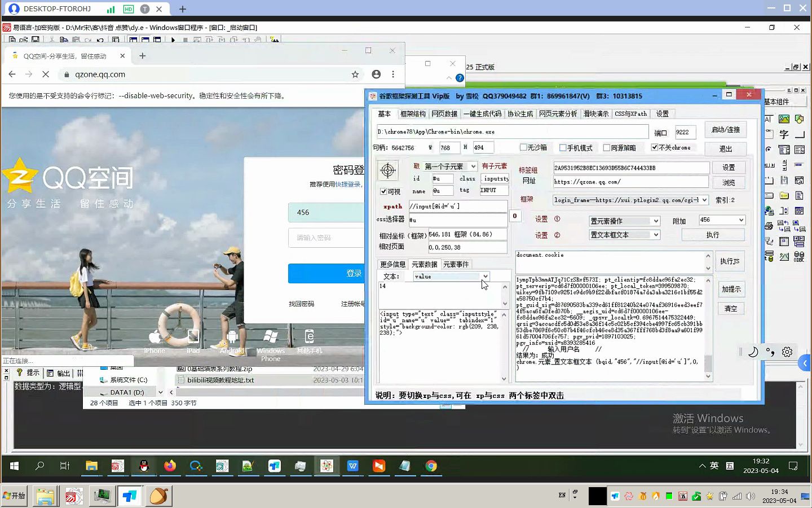Image resolution: width=812 pixels, height=508 pixels.
Task: Bookmark qzone.qq.com with the star icon
Action: point(355,74)
